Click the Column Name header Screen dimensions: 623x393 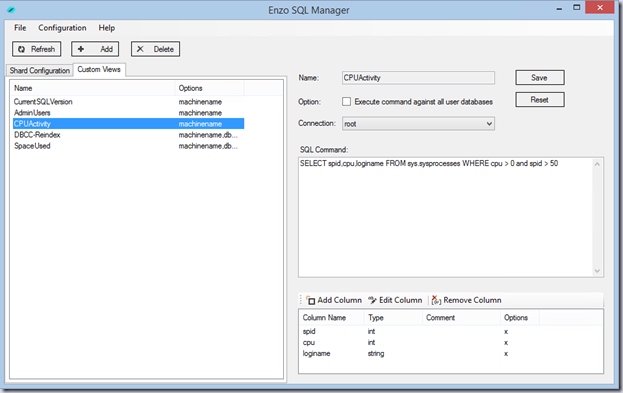tap(332, 318)
